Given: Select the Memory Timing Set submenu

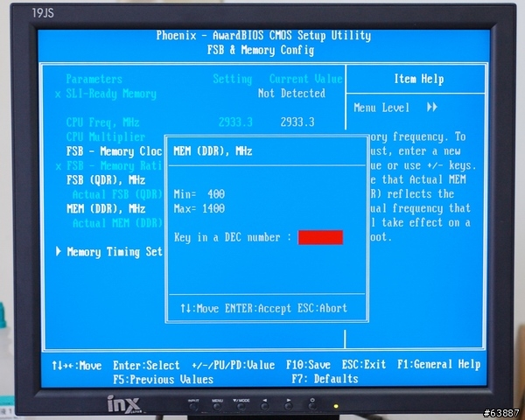Looking at the screenshot, I should (x=115, y=252).
